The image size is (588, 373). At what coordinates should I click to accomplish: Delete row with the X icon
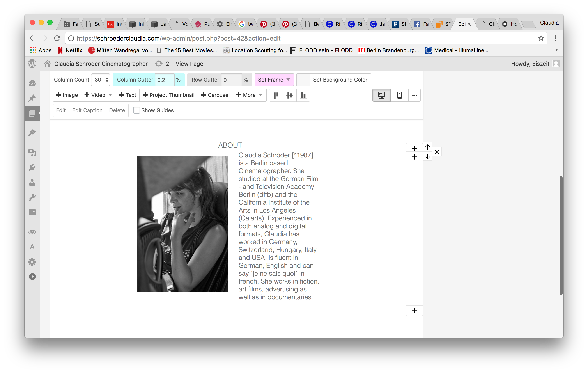coord(437,152)
